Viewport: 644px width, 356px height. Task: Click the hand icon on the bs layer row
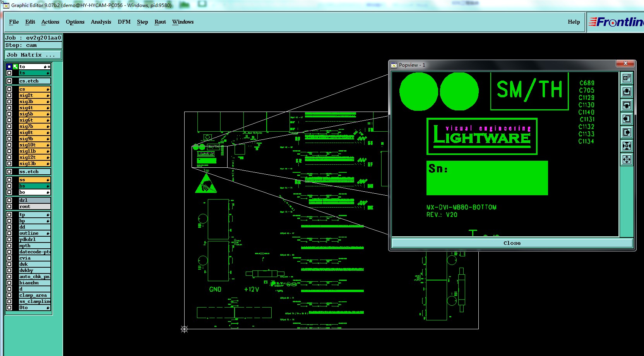tap(48, 186)
